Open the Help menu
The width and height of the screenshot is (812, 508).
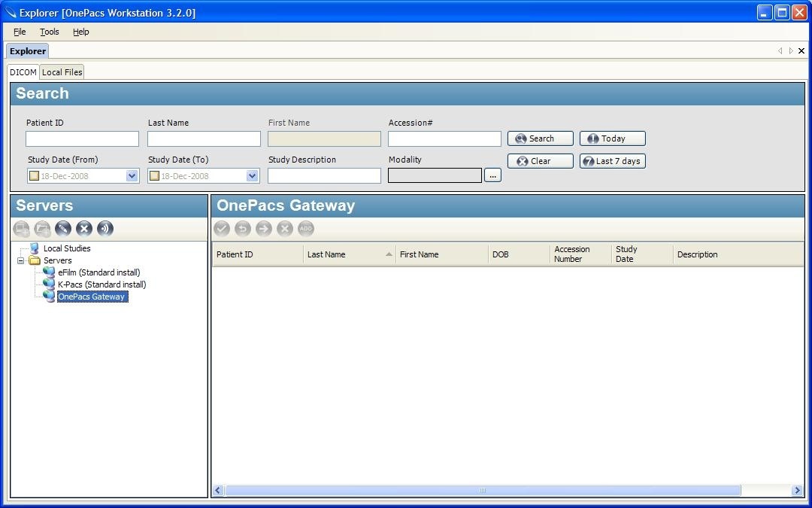[80, 32]
